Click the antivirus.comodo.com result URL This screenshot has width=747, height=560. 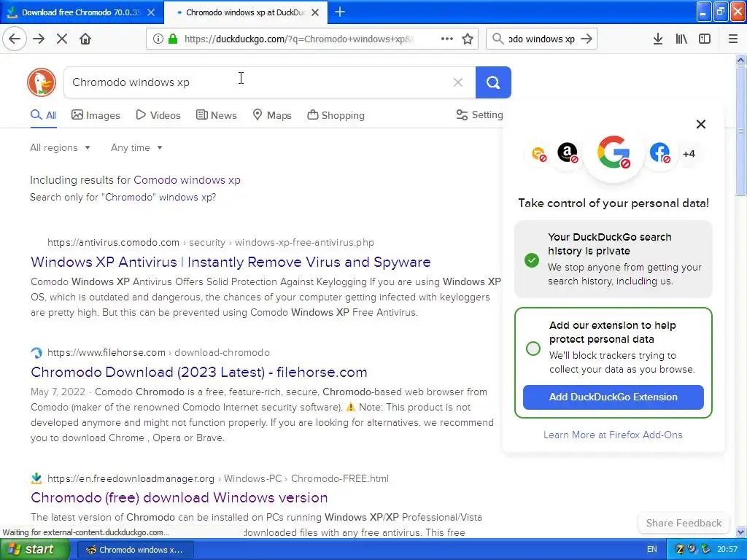[211, 242]
